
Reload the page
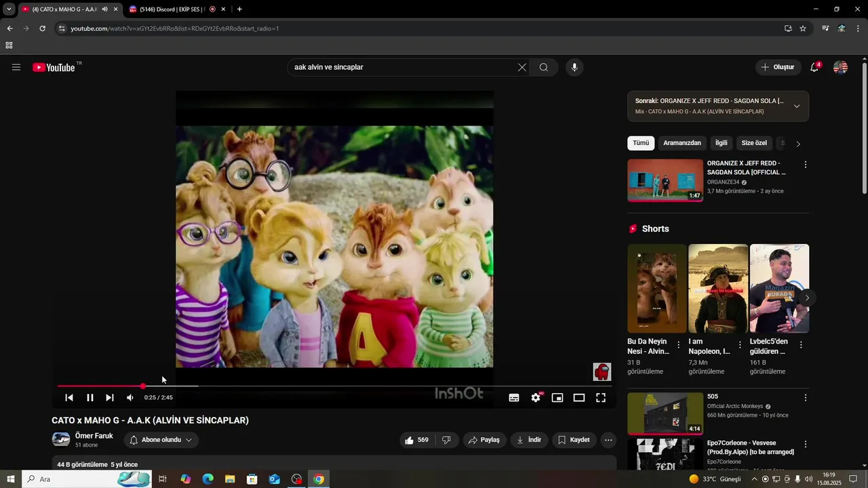click(42, 28)
